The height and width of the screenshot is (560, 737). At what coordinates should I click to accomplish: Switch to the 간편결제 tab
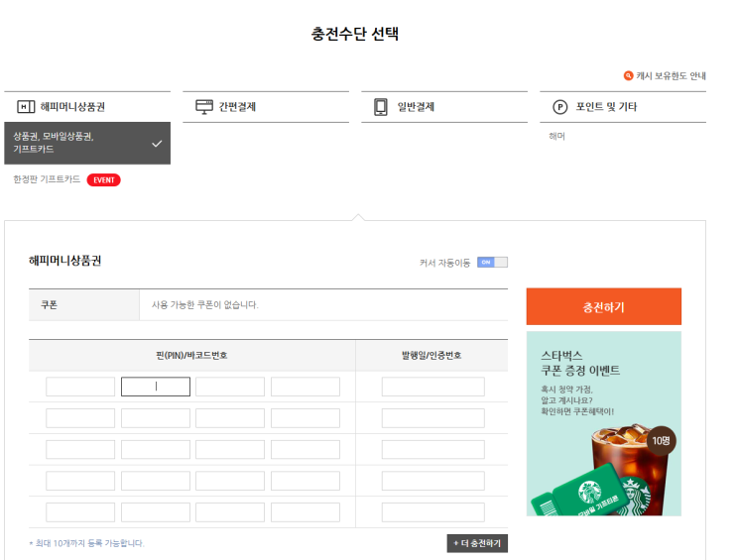click(266, 107)
